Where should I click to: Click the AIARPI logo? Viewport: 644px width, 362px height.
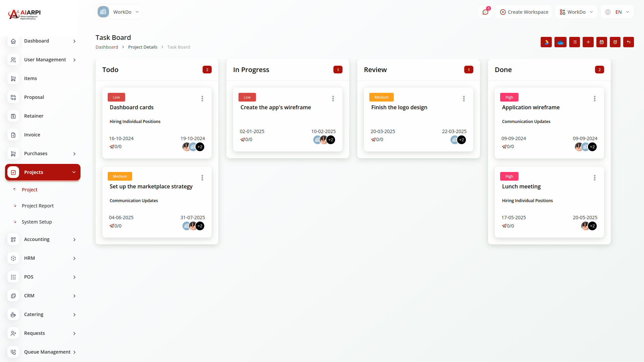24,14
